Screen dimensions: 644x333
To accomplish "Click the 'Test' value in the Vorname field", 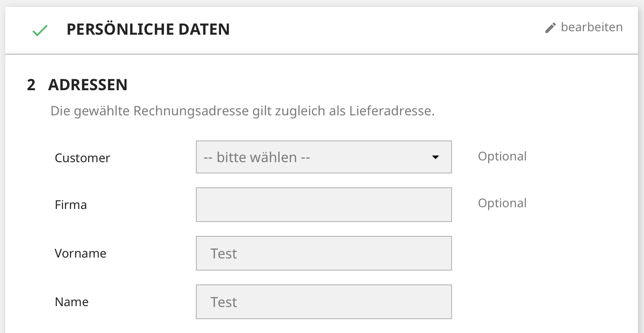I will tap(224, 253).
